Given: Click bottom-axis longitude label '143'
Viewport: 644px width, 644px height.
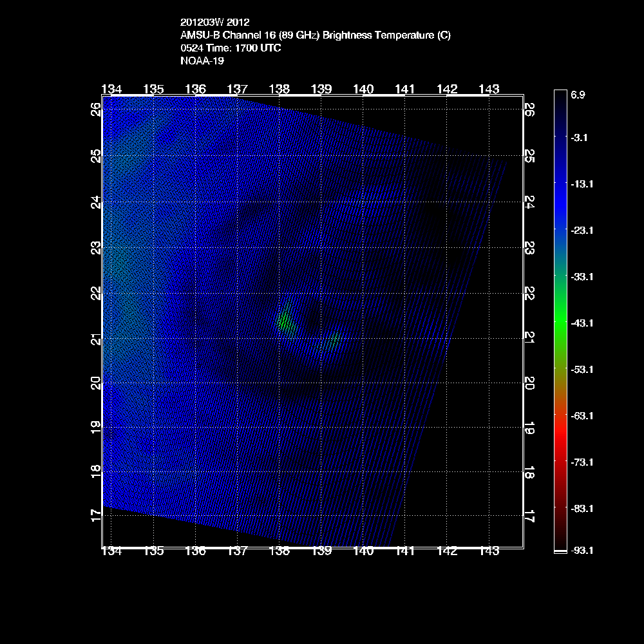Looking at the screenshot, I should 489,551.
